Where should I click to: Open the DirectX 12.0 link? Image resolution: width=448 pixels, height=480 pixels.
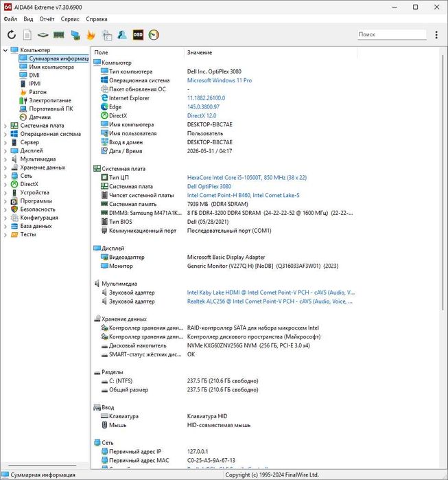point(202,116)
